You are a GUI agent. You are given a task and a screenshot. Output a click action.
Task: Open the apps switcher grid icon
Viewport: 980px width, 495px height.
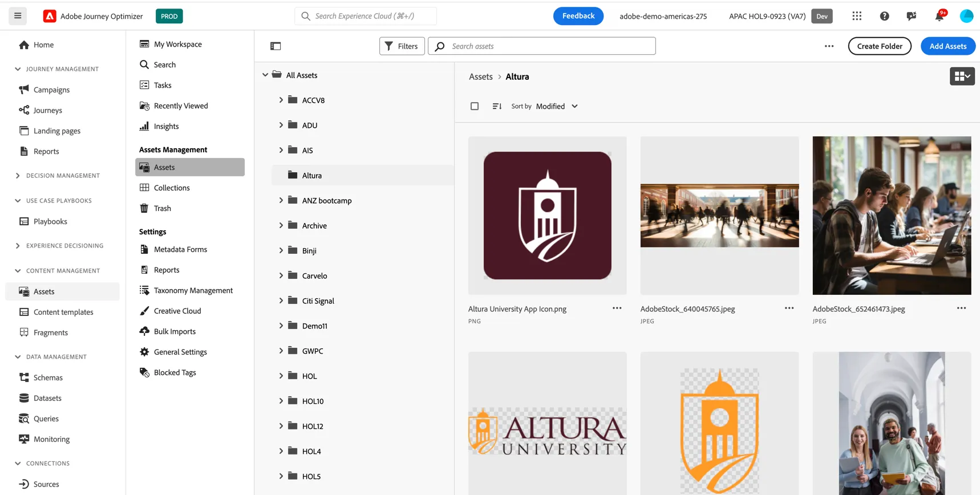click(857, 16)
